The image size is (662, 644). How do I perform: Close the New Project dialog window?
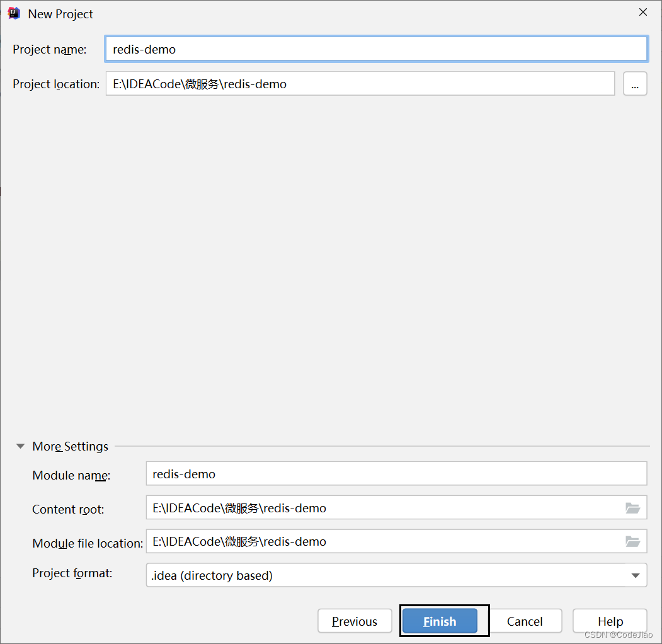(643, 12)
